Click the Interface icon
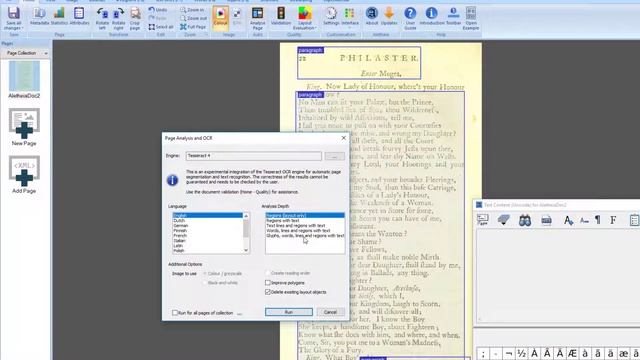640x360 pixels. point(350,14)
